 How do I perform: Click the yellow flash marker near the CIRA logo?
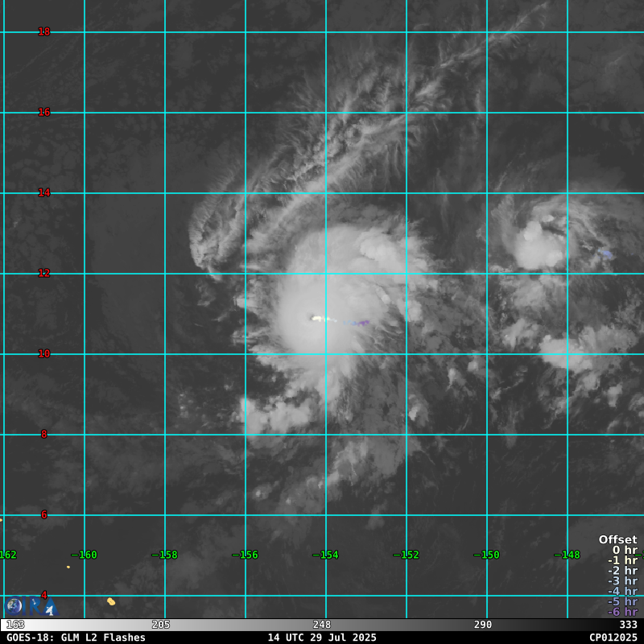[111, 601]
